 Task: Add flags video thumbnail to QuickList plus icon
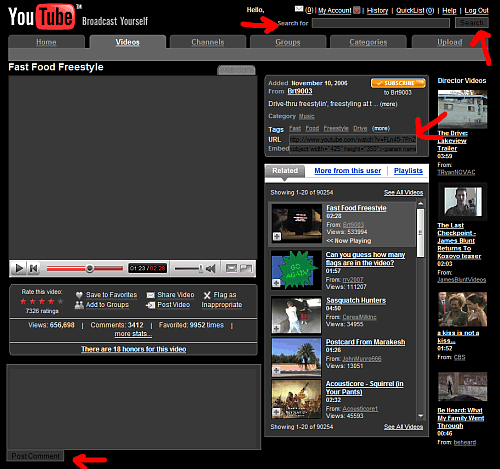[x=276, y=283]
